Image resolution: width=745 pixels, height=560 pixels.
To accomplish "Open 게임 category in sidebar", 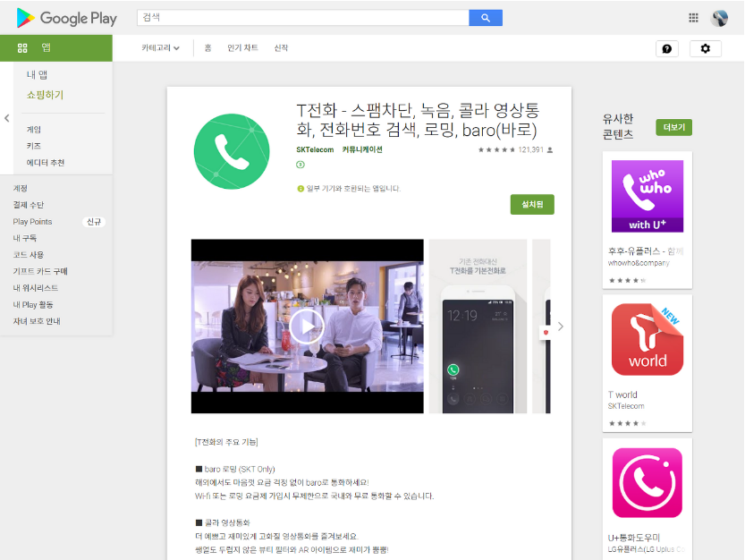I will [x=33, y=130].
